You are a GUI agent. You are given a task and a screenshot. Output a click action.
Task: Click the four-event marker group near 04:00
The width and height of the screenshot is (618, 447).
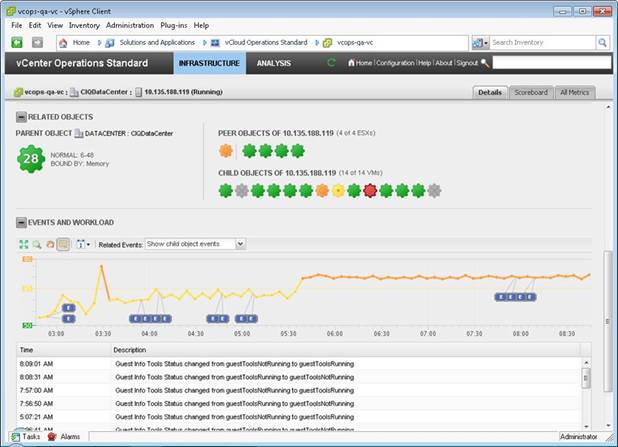coord(150,318)
